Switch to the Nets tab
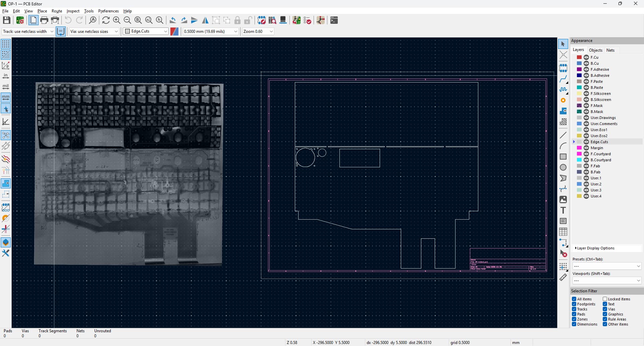 [610, 50]
